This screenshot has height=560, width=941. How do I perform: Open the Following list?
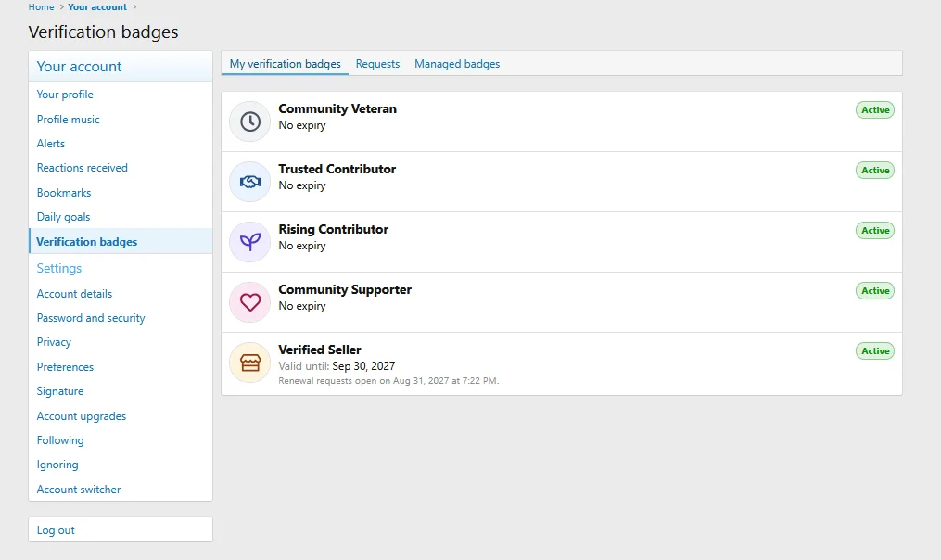pos(60,440)
